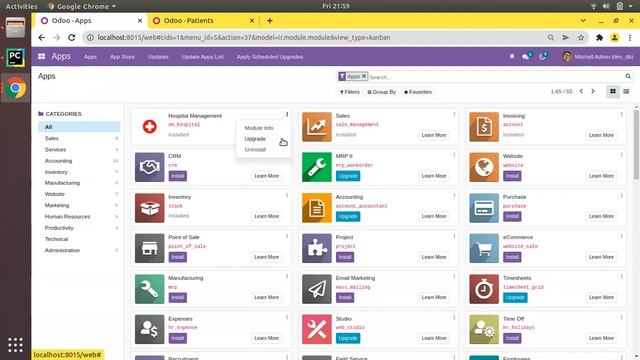Viewport: 640px width, 360px height.
Task: Open the activities clock icon
Action: click(x=542, y=56)
